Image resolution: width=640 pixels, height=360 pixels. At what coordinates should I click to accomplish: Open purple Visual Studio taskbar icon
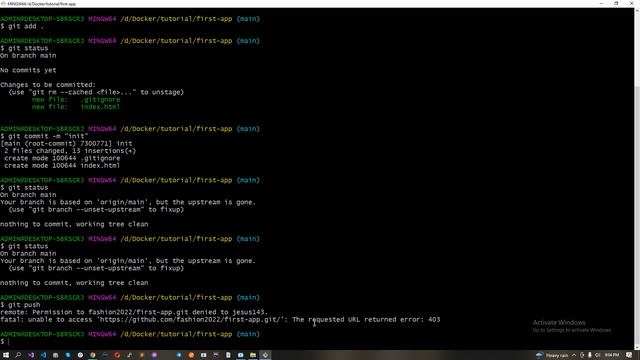pos(31,355)
